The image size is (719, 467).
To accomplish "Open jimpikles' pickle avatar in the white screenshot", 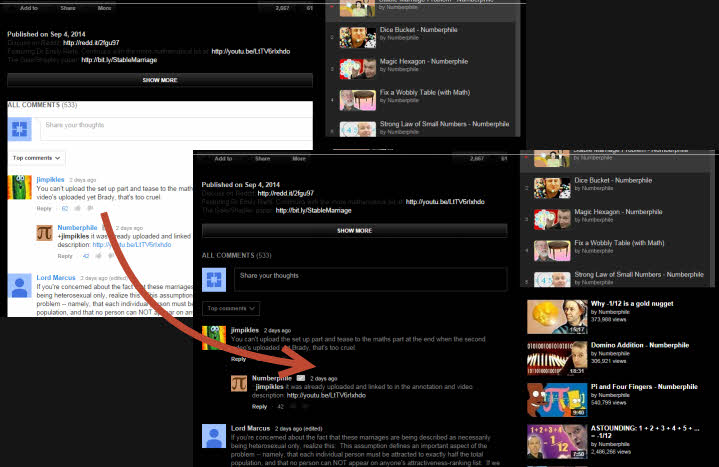I will click(x=20, y=187).
